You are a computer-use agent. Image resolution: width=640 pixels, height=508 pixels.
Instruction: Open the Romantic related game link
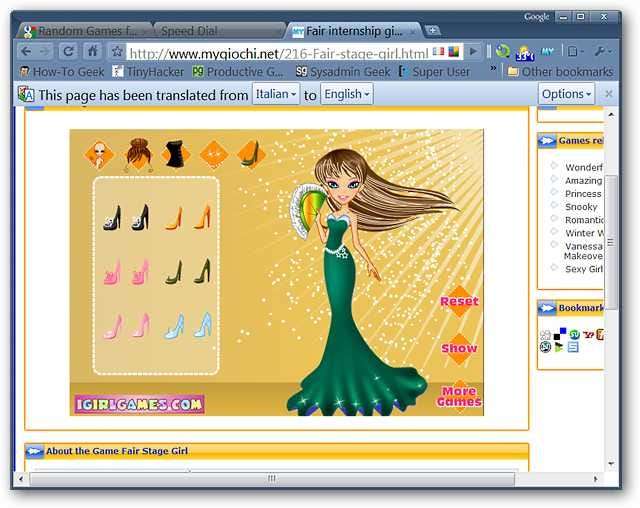[584, 220]
